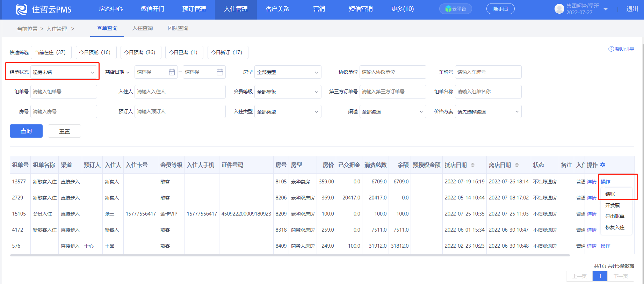Open the 渠道 dropdown 全部渠道
Image resolution: width=644 pixels, height=284 pixels.
(x=393, y=111)
